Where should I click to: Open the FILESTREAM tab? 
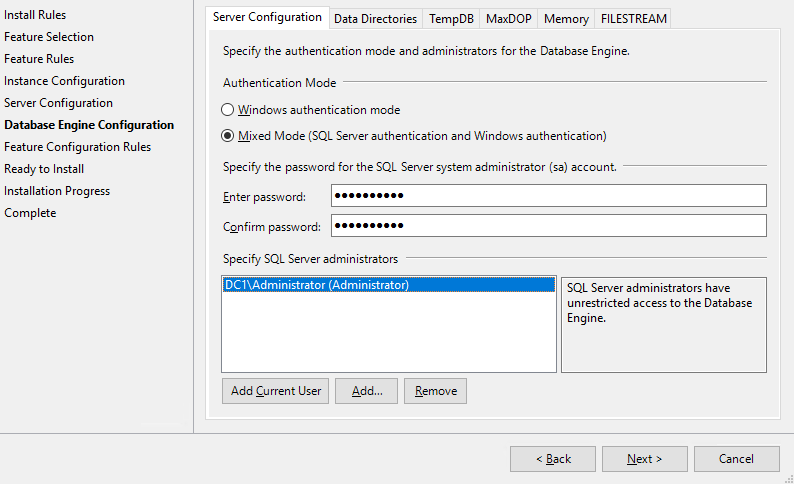coord(633,19)
